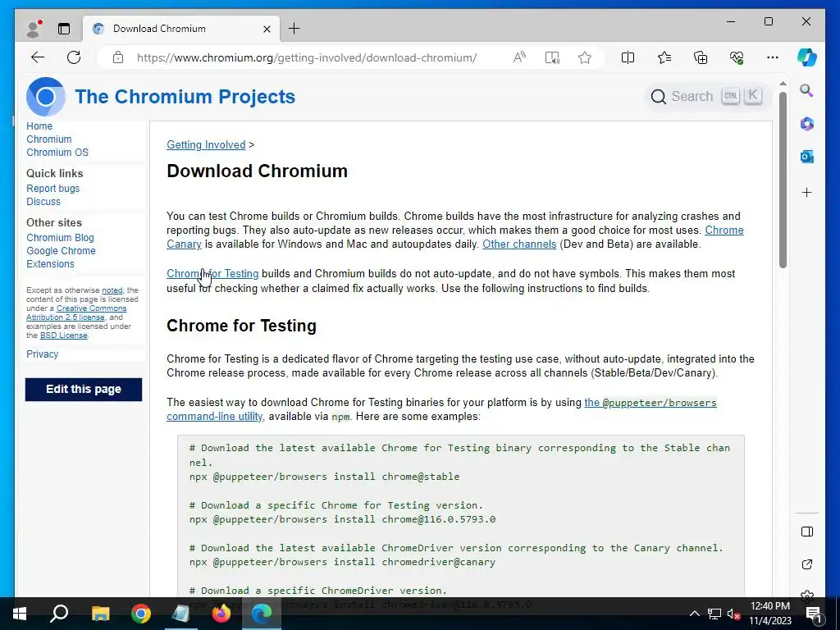
Task: Open Browser essentials heart icon
Action: [x=737, y=57]
